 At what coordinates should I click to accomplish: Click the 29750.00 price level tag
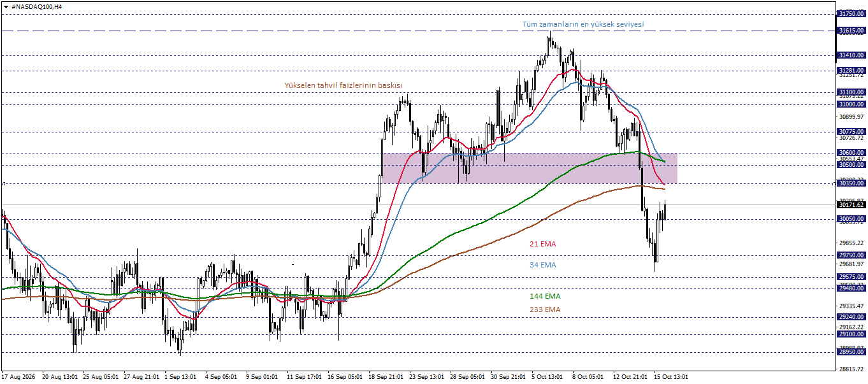pos(851,255)
